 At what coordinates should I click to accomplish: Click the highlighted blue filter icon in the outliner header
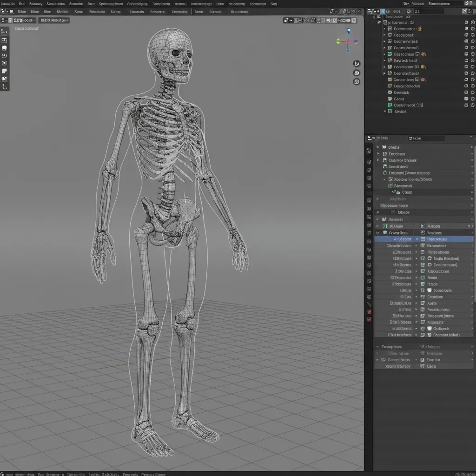(x=383, y=12)
